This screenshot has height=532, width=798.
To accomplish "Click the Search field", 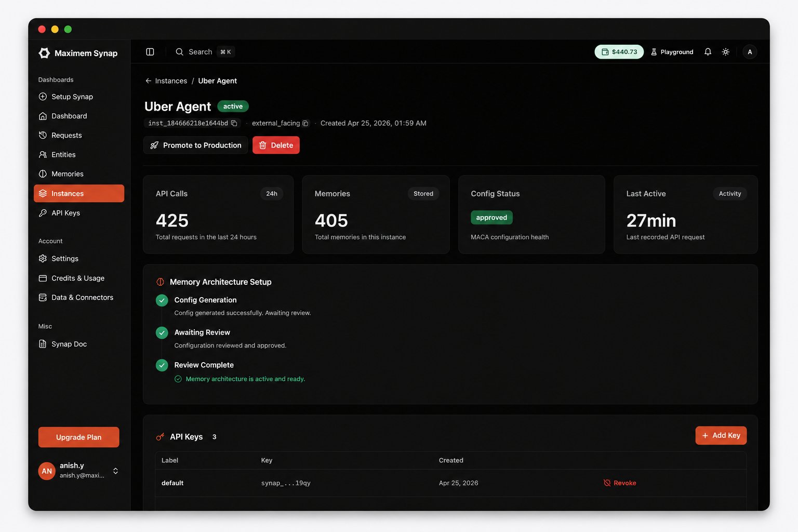I will pos(205,52).
